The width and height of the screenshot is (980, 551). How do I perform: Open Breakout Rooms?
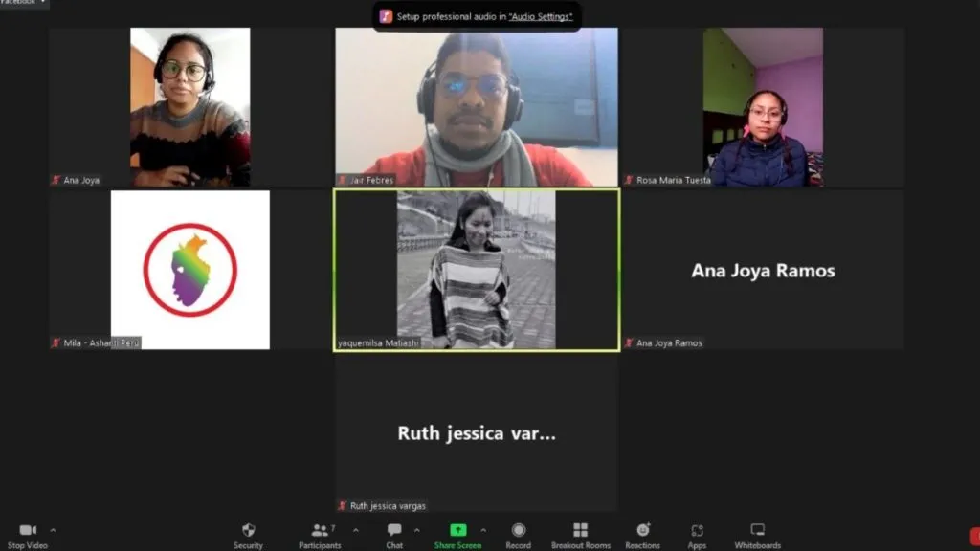click(x=580, y=531)
